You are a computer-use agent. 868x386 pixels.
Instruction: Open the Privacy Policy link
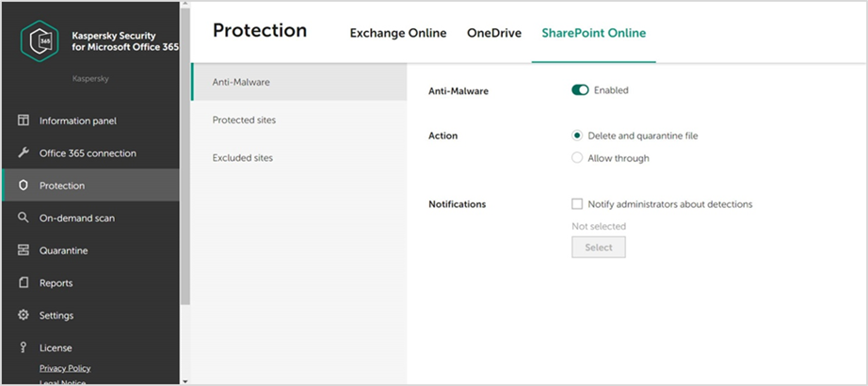[x=65, y=368]
